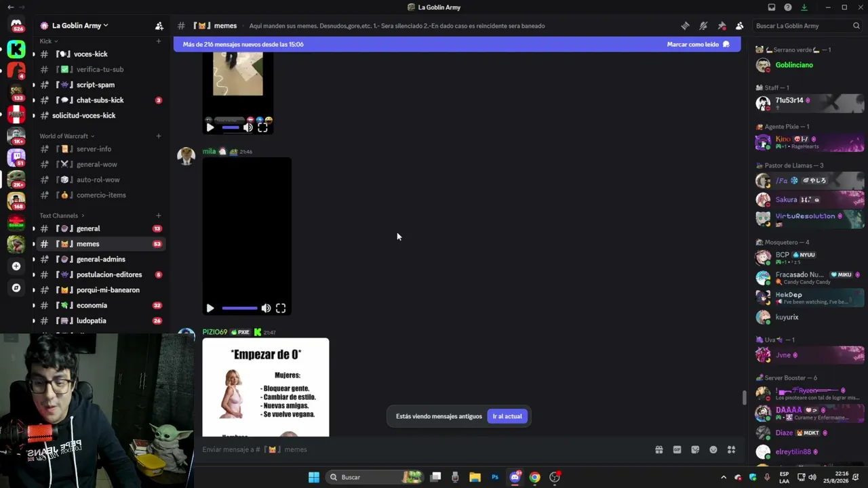
Task: Create channel in Kick category plus
Action: click(159, 41)
